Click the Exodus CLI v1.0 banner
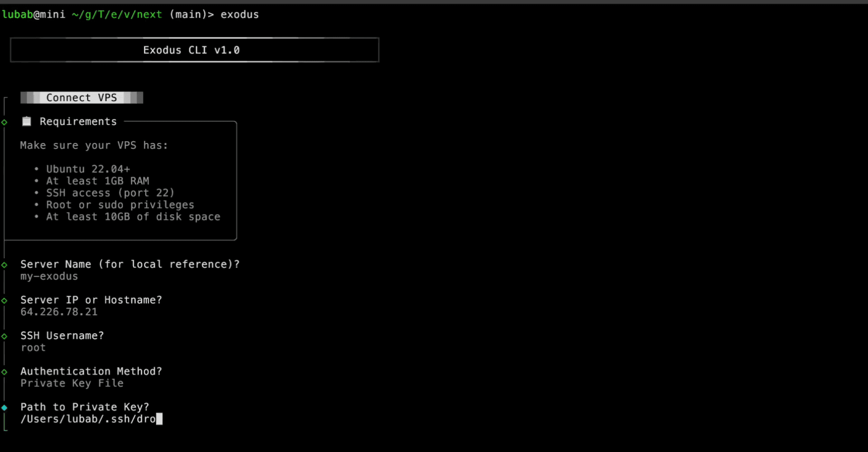 [x=192, y=50]
